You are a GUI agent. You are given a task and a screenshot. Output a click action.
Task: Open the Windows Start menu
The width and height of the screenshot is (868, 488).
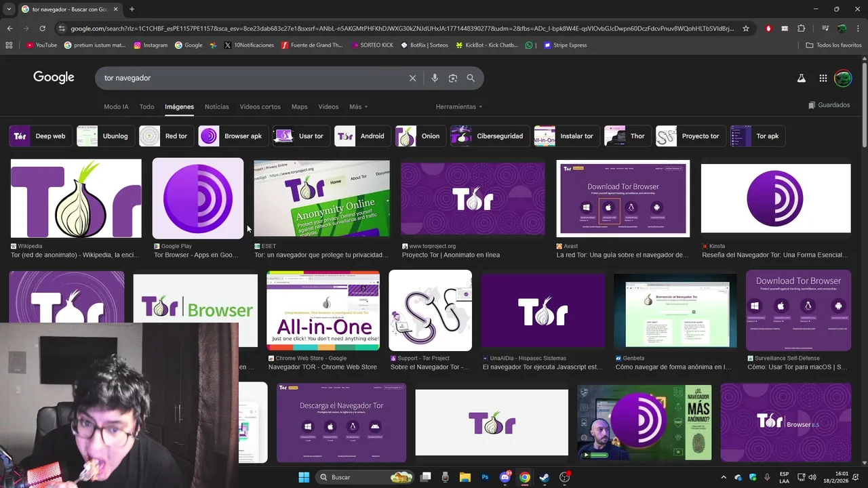304,477
